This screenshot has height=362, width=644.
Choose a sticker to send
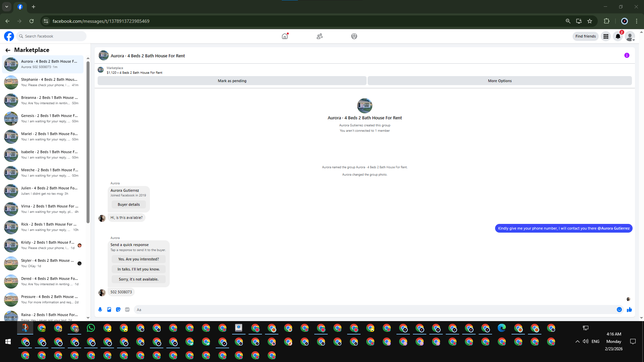click(118, 310)
